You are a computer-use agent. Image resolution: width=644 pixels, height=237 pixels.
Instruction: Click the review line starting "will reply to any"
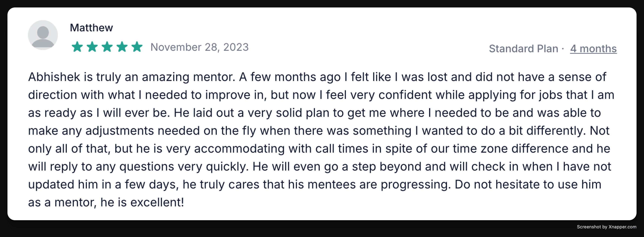point(320,167)
